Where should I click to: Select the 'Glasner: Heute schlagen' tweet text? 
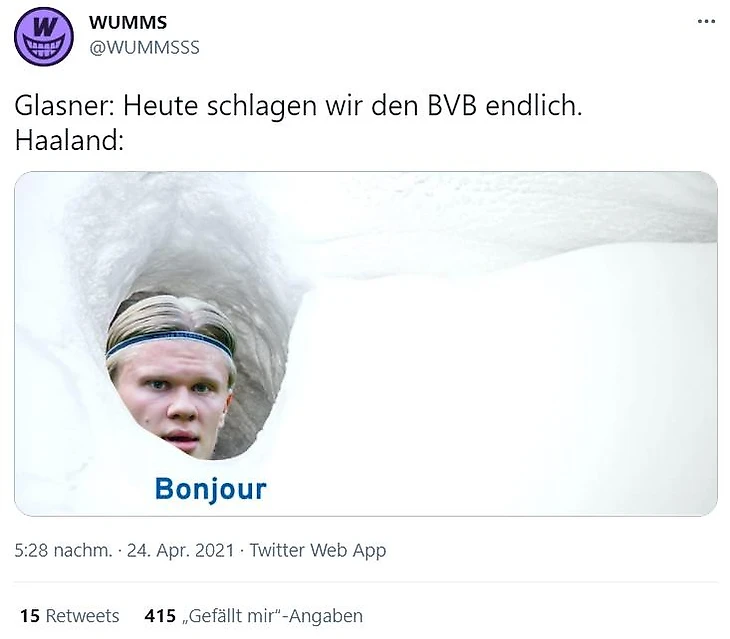pos(298,106)
